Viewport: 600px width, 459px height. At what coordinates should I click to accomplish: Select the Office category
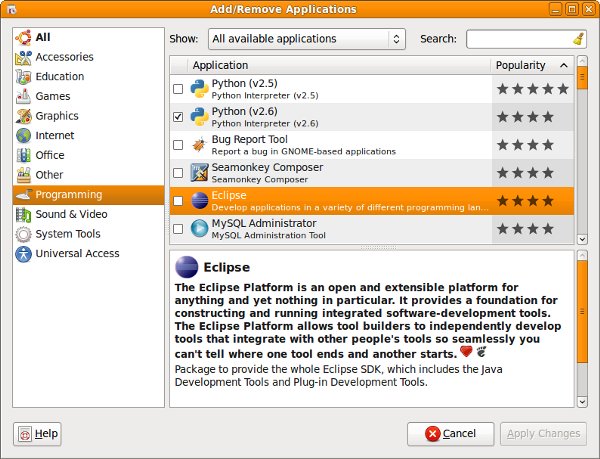pyautogui.click(x=88, y=155)
